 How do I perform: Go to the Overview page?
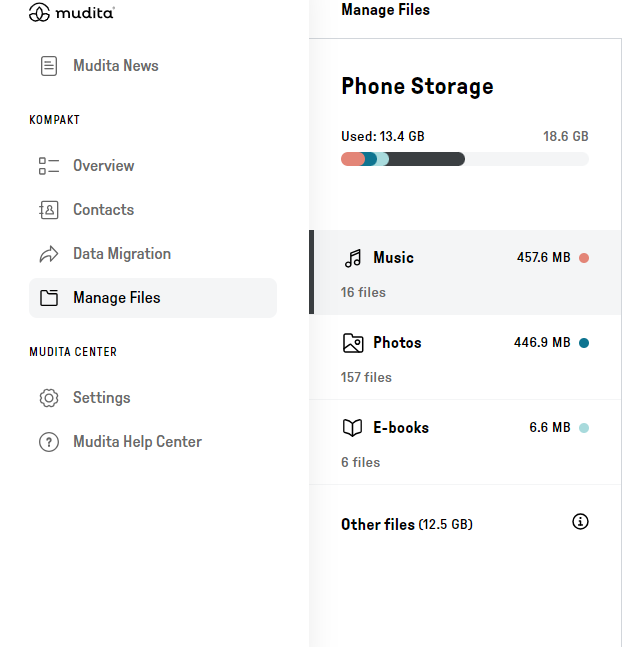coord(103,166)
